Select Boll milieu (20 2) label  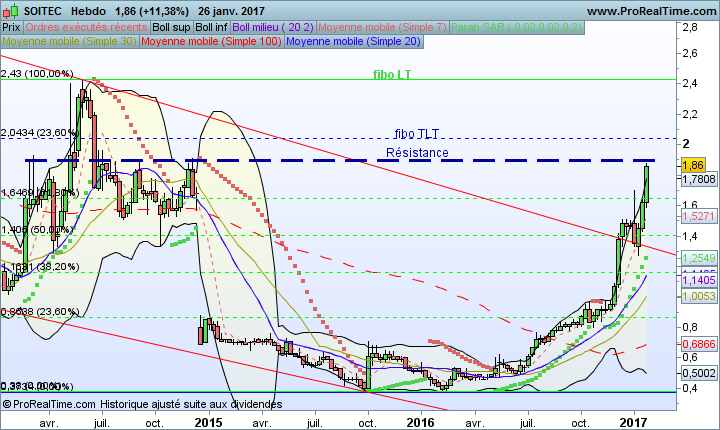pyautogui.click(x=273, y=28)
